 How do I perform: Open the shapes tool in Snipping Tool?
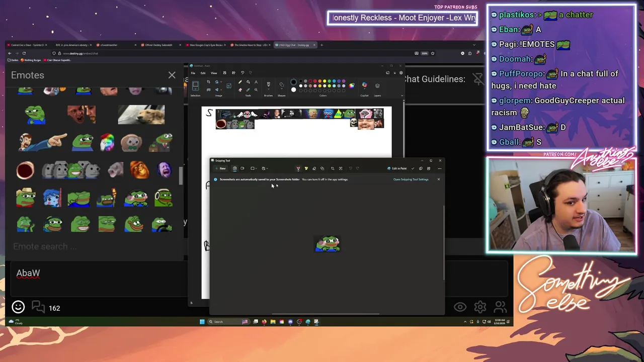point(322,168)
